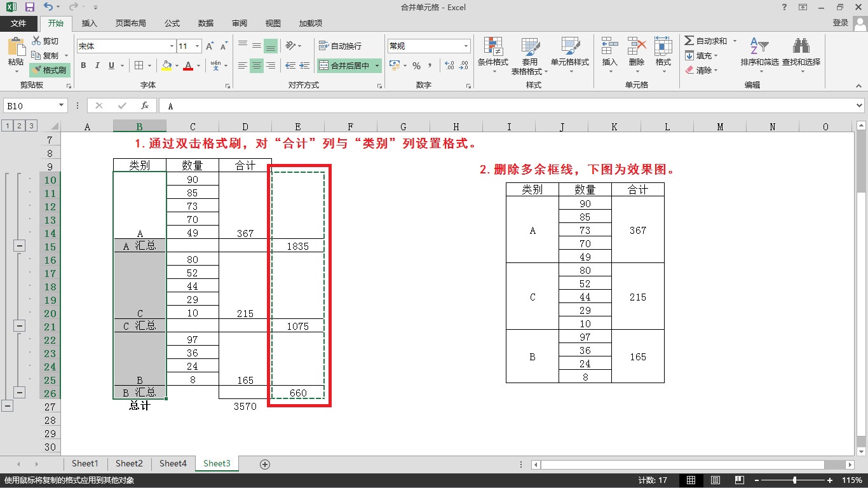Image resolution: width=868 pixels, height=488 pixels.
Task: Switch to the Insert (插入) ribbon tab
Action: point(90,23)
